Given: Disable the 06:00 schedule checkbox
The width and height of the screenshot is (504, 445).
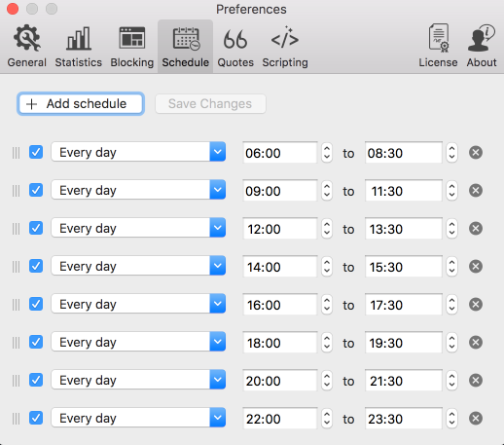Looking at the screenshot, I should click(36, 152).
